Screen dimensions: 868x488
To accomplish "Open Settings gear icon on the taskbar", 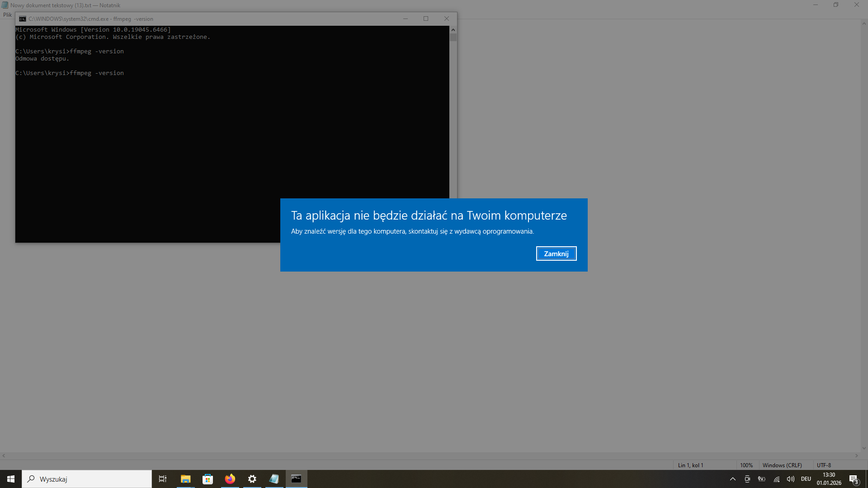I will click(x=252, y=479).
